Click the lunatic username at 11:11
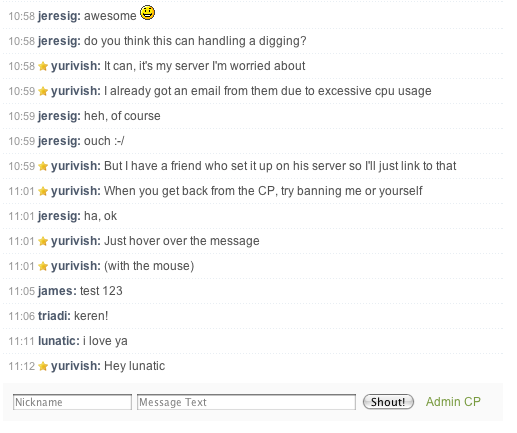 click(x=59, y=341)
